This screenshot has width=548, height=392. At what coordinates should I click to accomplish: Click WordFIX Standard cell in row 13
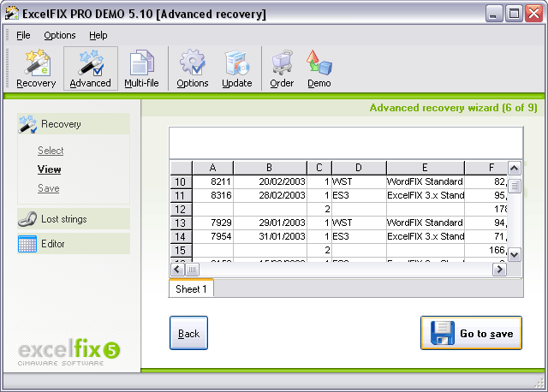click(426, 223)
